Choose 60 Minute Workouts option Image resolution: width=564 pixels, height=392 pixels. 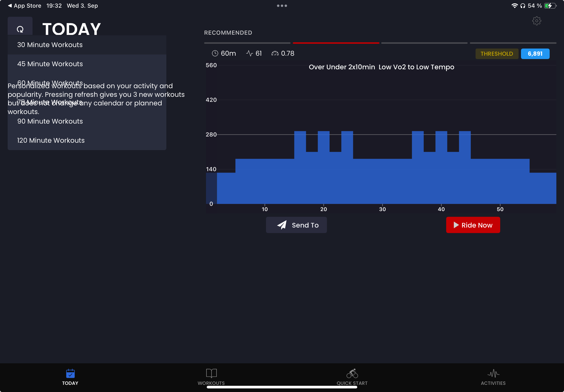click(87, 83)
